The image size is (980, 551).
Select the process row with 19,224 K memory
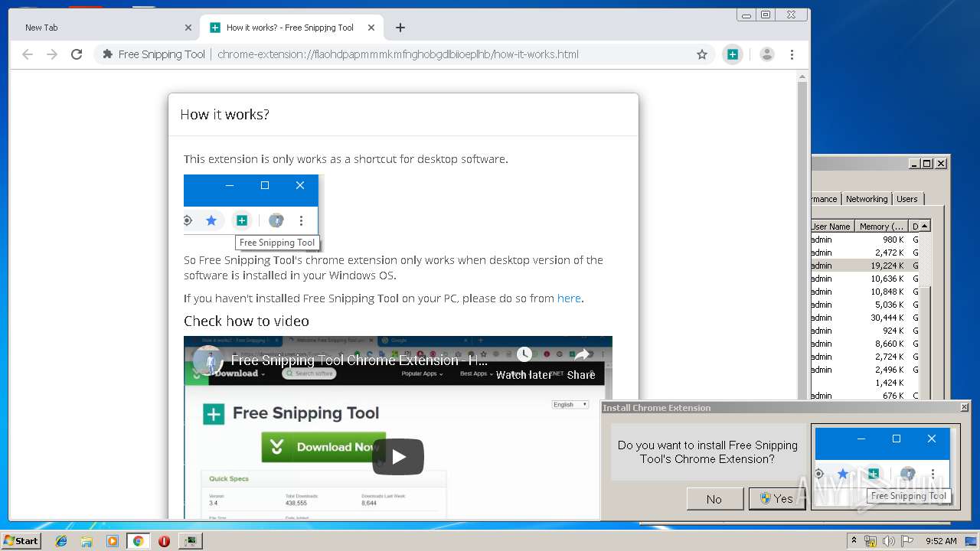coord(865,266)
